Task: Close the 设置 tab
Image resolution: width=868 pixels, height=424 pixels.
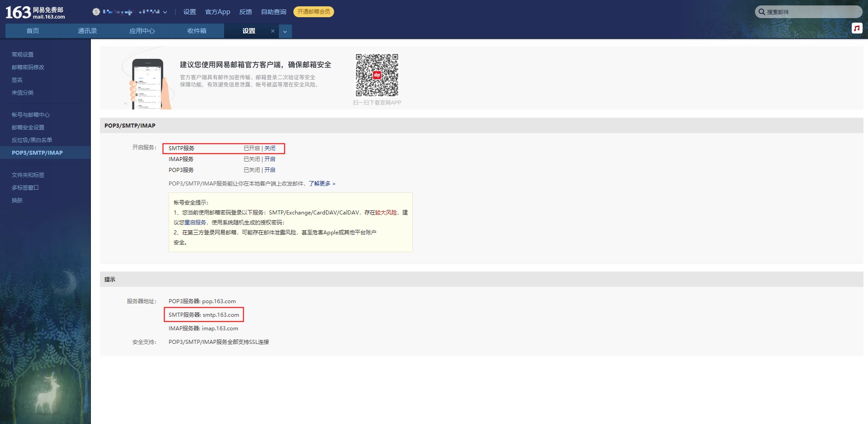Action: [x=273, y=31]
